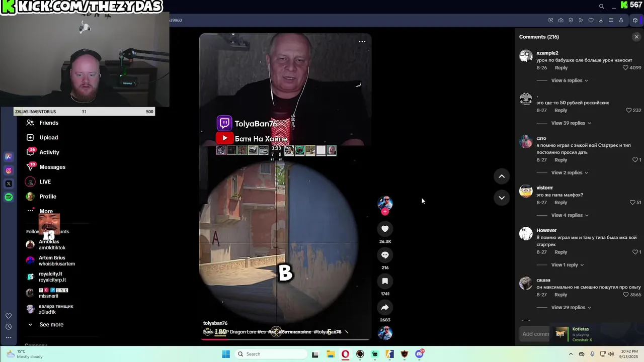This screenshot has width=644, height=362.
Task: Open Artem Brius followed account
Action: (51, 260)
